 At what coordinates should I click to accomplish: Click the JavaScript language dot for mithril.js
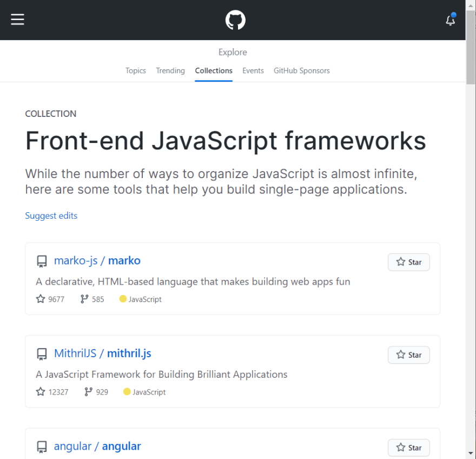(127, 392)
